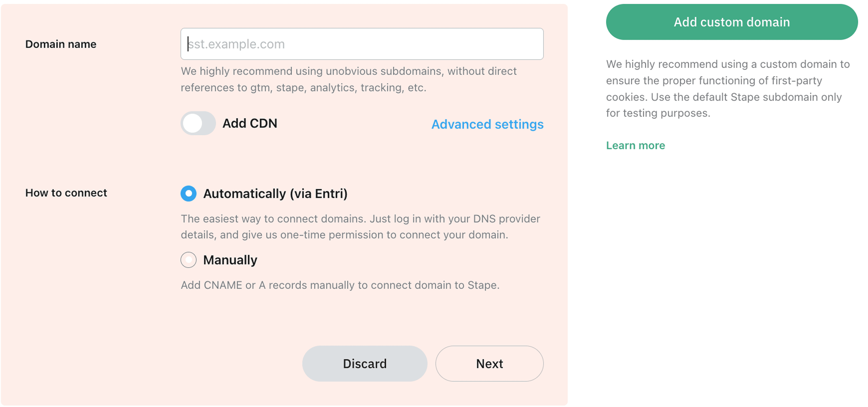Learn more about custom domains
Screen dimensions: 868x407
[635, 145]
